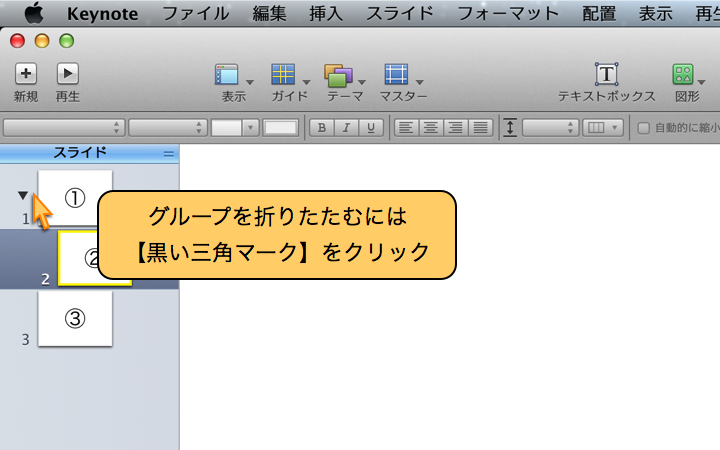Click the font size input field
The width and height of the screenshot is (720, 450).
[226, 128]
